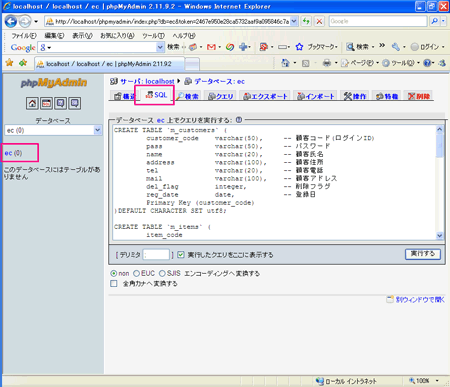
Task: Click the phpMyAdmin logo
Action: coord(54,83)
